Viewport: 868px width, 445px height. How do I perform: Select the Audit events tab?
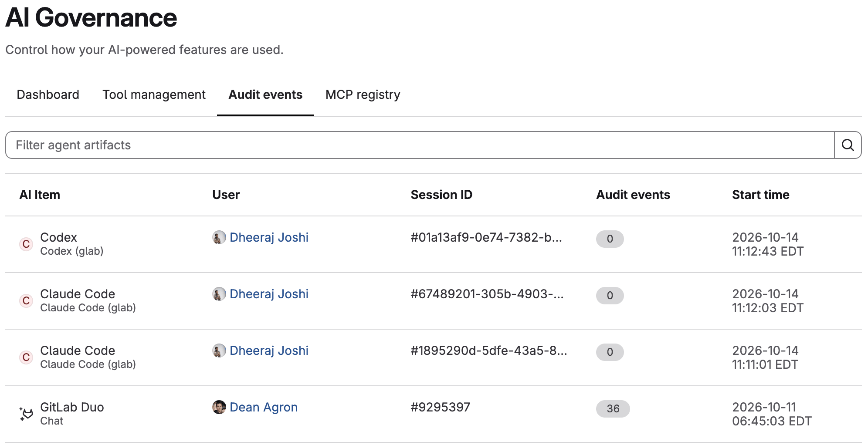click(265, 94)
